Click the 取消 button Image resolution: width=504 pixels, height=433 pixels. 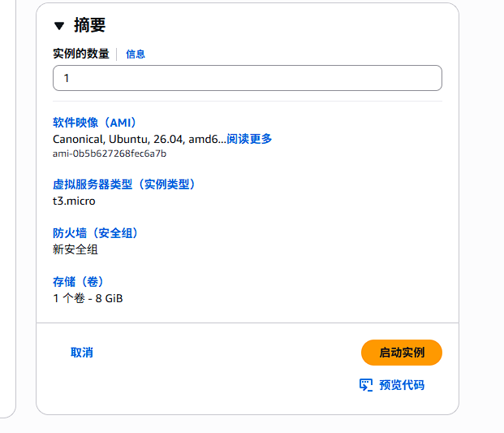pos(82,353)
